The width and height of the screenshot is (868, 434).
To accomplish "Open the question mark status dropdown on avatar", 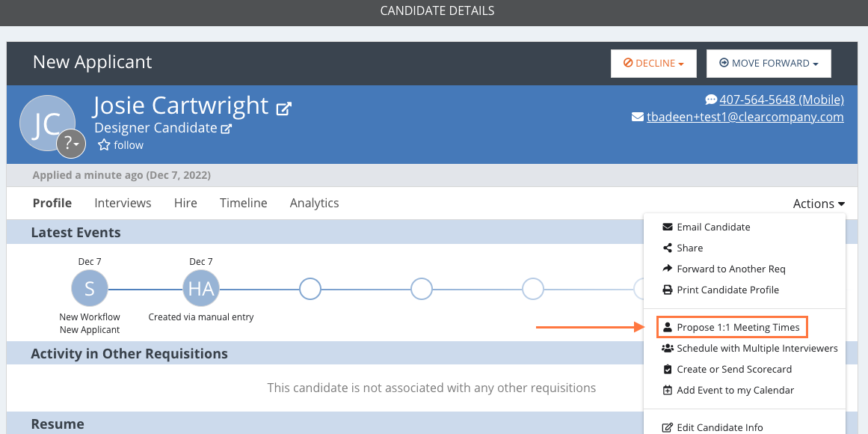I will [x=72, y=144].
